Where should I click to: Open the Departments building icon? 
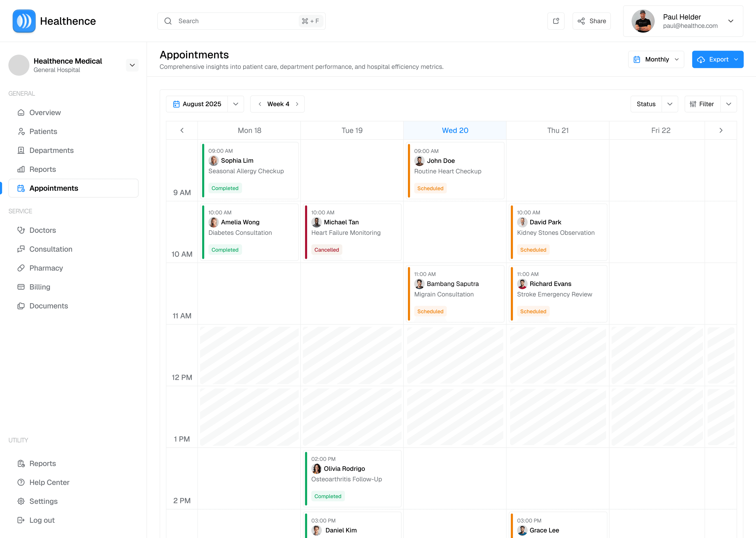click(21, 150)
